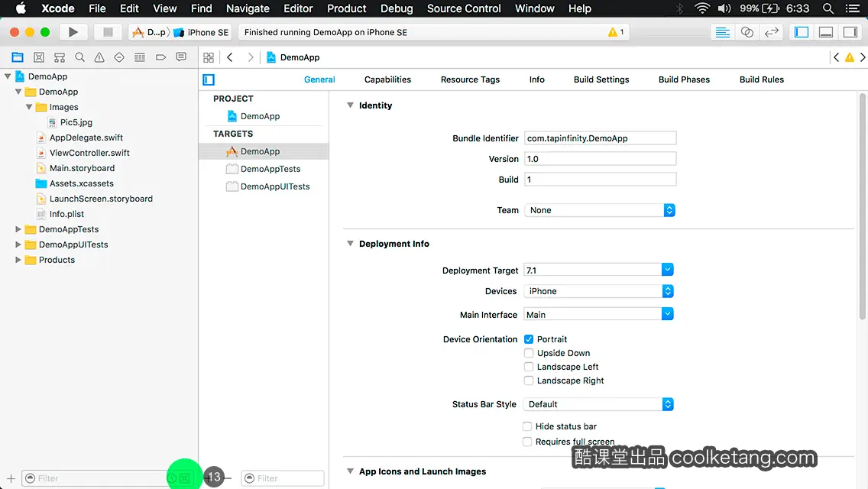Viewport: 868px width, 489px height.
Task: Open the Wi-Fi status menu
Action: click(x=702, y=8)
